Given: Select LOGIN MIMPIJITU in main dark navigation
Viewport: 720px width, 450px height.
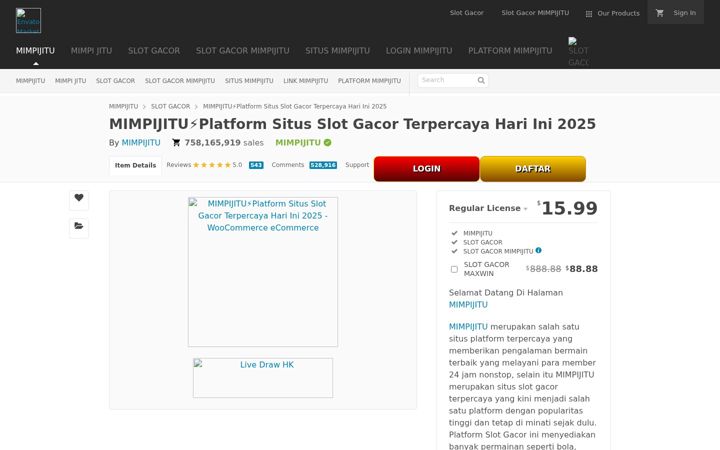Looking at the screenshot, I should pyautogui.click(x=419, y=51).
